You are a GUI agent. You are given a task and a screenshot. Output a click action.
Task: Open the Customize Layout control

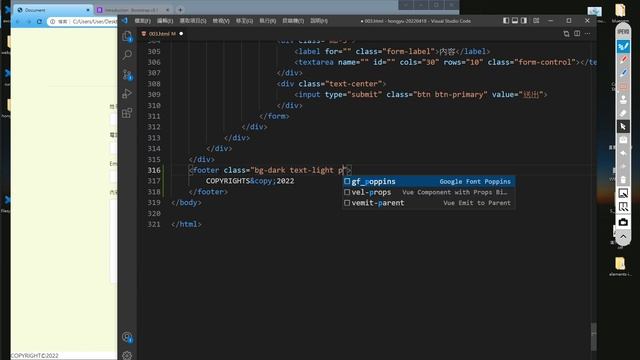tap(536, 20)
